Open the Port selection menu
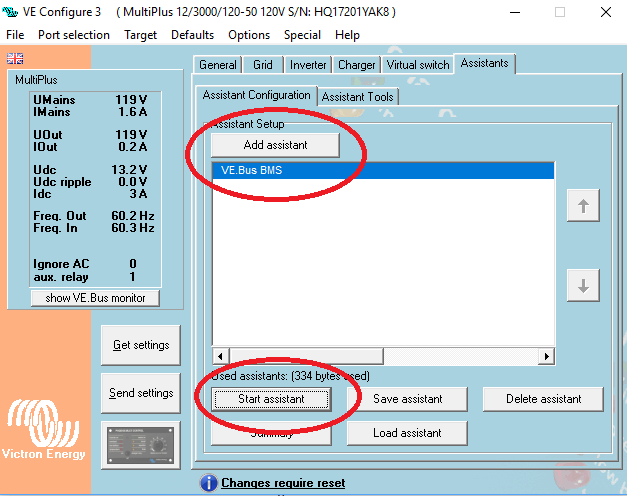Image resolution: width=627 pixels, height=496 pixels. click(x=74, y=35)
